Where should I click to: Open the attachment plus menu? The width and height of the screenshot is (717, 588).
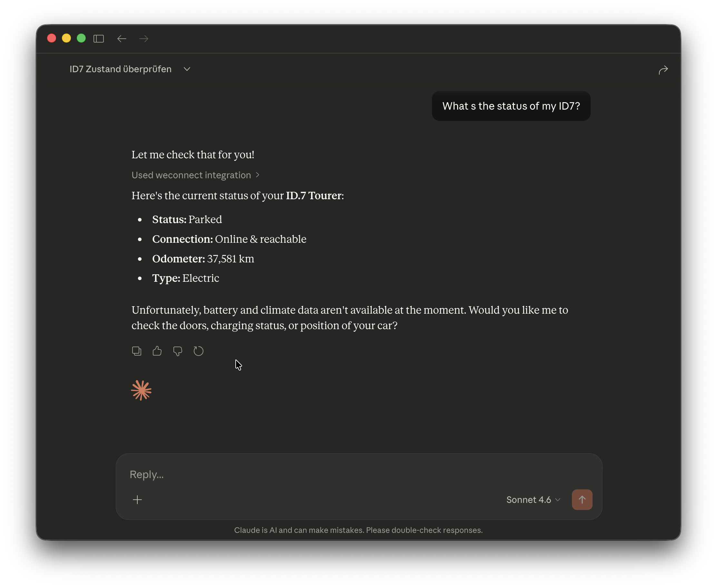click(138, 500)
